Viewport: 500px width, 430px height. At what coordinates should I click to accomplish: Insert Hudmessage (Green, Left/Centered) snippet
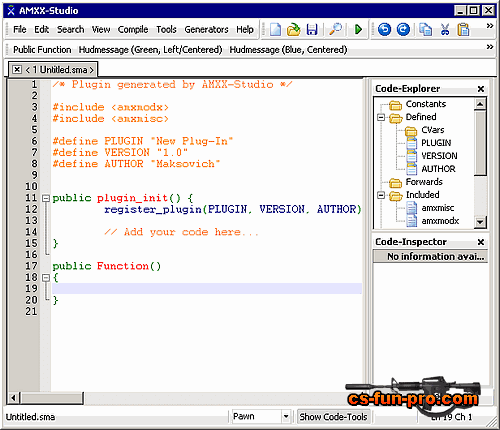[150, 50]
